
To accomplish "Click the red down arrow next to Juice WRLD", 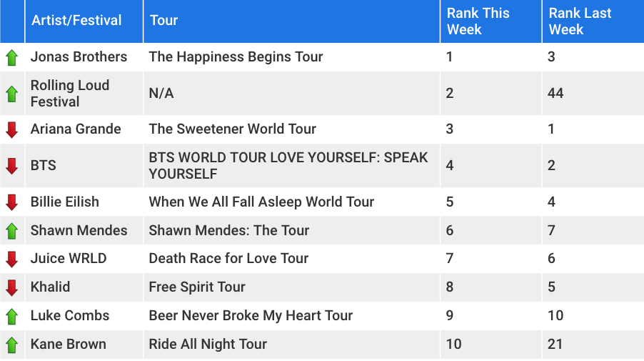I will (12, 259).
